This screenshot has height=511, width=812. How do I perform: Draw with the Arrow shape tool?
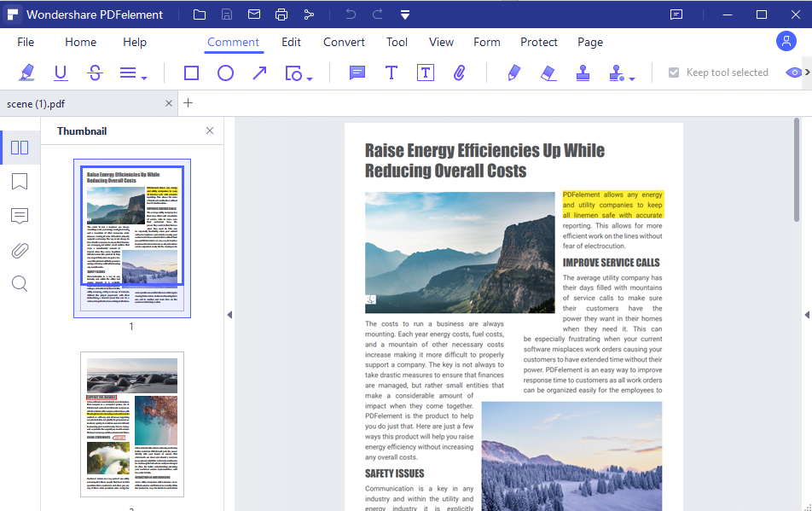pos(259,73)
